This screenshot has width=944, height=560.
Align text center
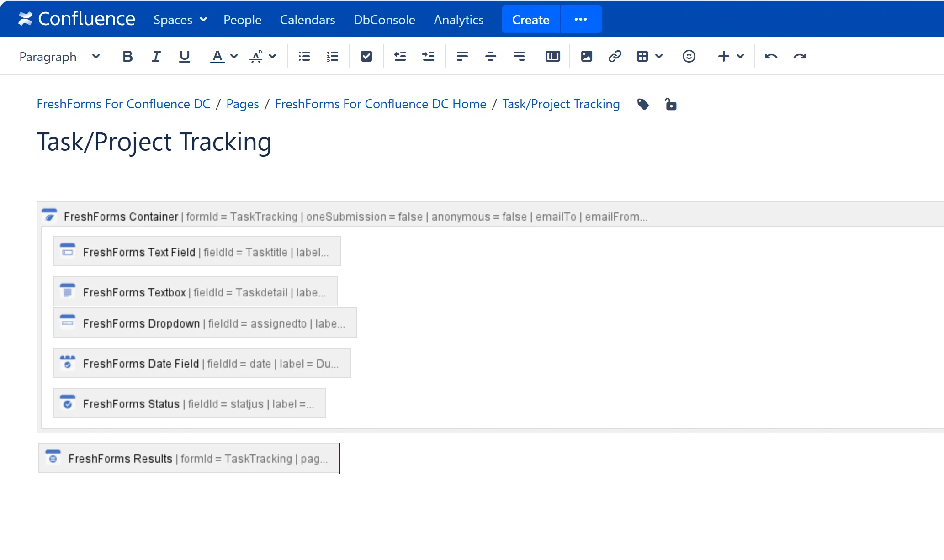(490, 56)
